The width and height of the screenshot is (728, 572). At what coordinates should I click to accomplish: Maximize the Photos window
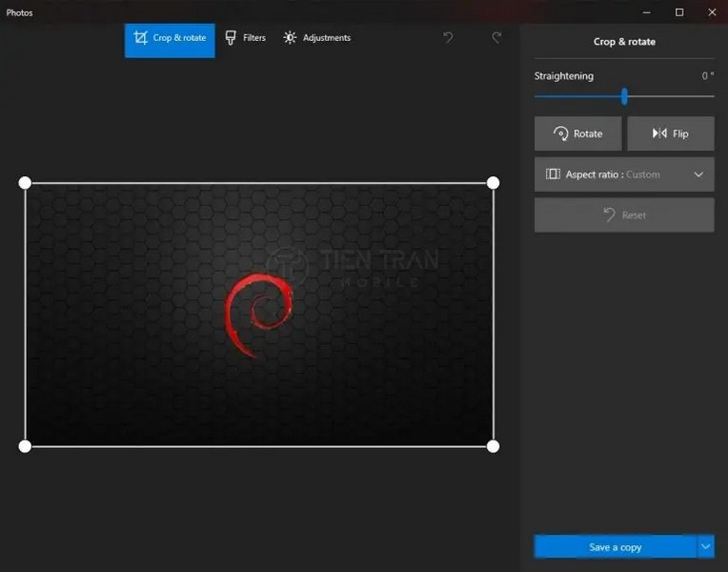679,12
